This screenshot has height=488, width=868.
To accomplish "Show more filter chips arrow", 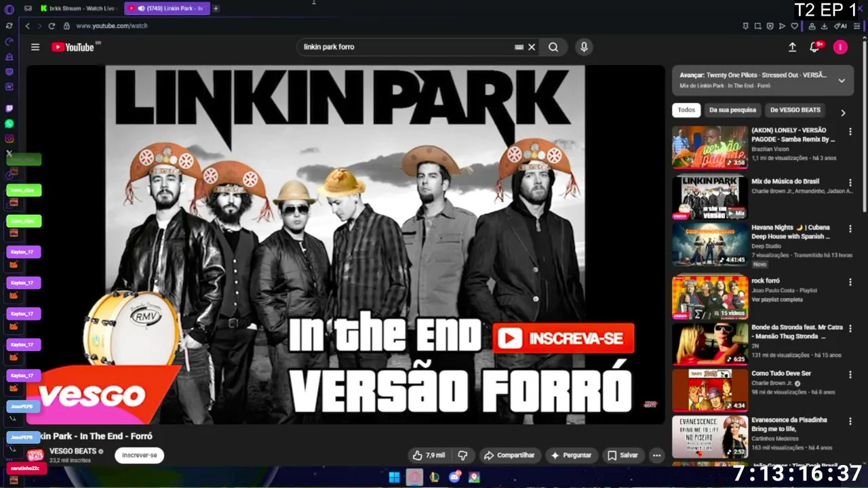I will click(x=843, y=113).
